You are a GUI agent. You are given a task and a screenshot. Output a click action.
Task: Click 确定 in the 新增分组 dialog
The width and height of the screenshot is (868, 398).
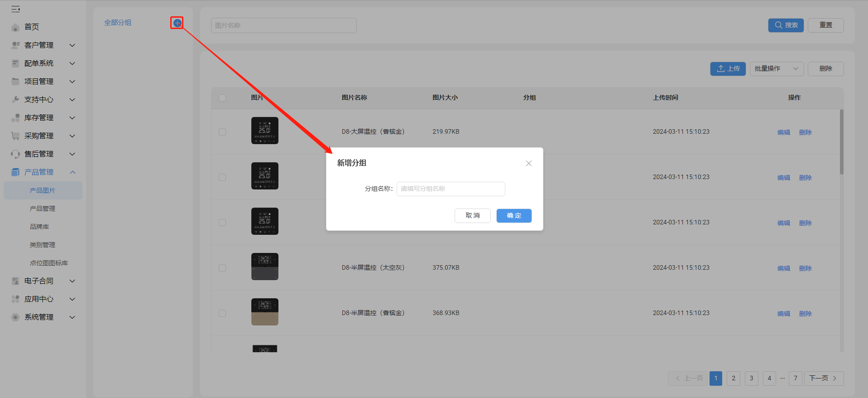pyautogui.click(x=514, y=216)
